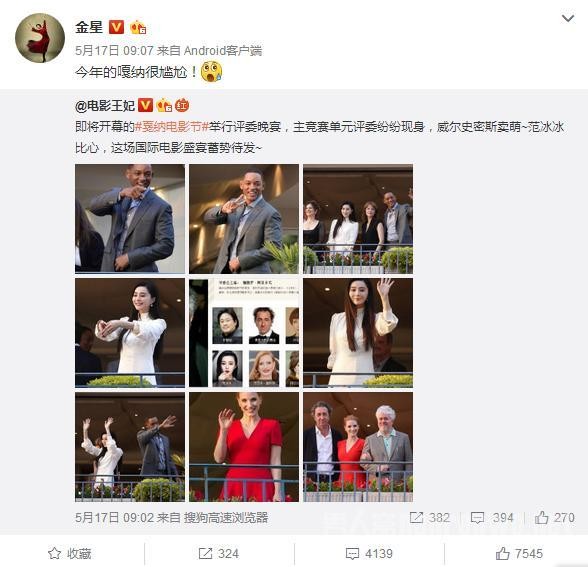
Task: Repost this post via the 324 share button
Action: click(x=219, y=554)
